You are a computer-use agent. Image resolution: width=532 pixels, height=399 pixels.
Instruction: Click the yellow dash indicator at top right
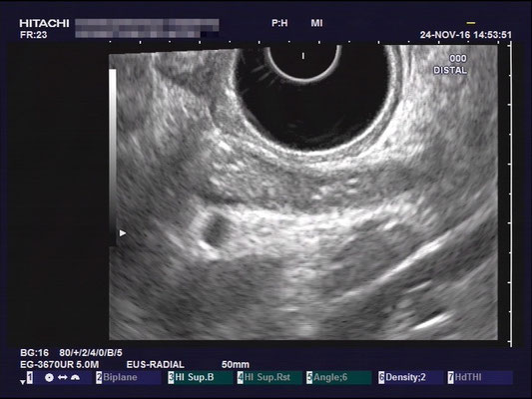470,23
